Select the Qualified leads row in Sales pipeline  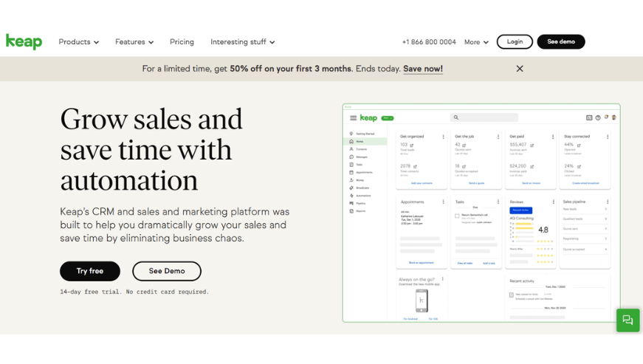[585, 219]
